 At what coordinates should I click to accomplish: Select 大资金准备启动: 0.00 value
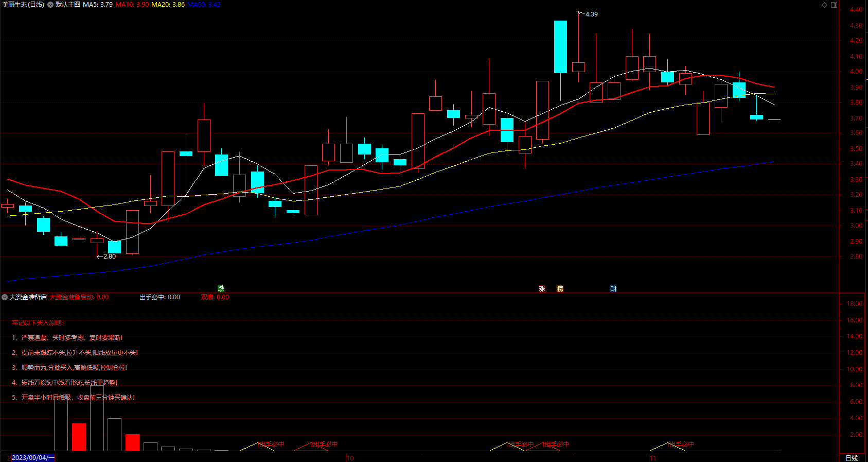(79, 297)
